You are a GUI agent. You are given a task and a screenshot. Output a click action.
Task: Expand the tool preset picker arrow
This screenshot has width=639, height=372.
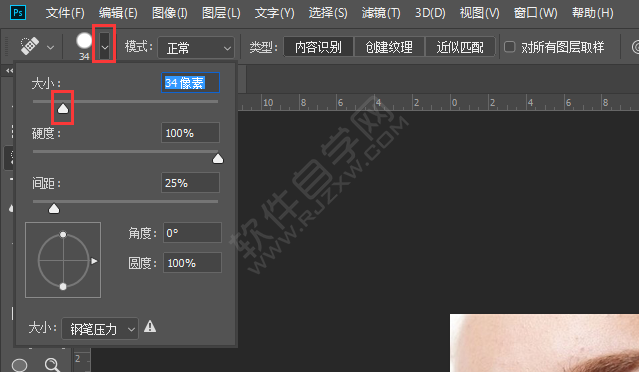click(x=50, y=47)
